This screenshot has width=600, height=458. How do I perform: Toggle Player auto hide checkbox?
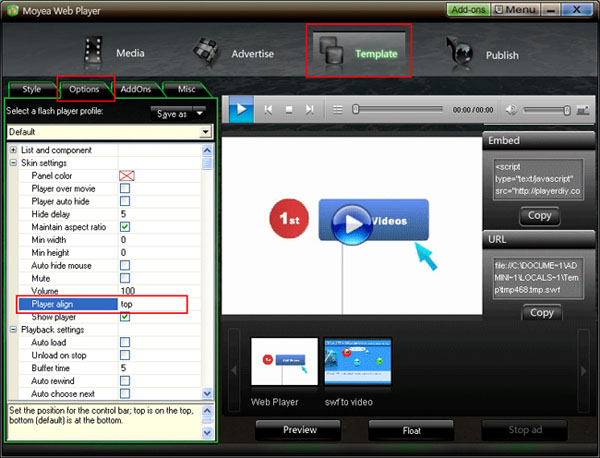125,201
